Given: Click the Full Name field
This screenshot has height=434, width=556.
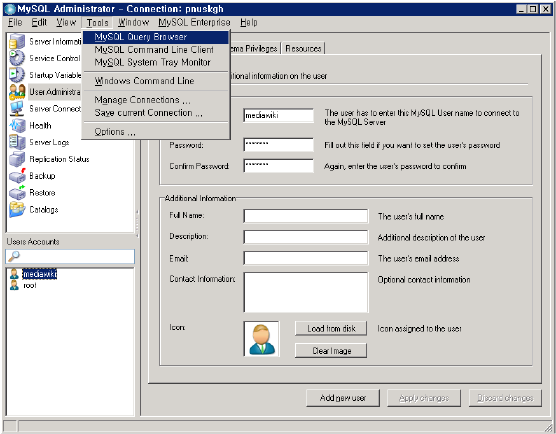Looking at the screenshot, I should [x=306, y=216].
